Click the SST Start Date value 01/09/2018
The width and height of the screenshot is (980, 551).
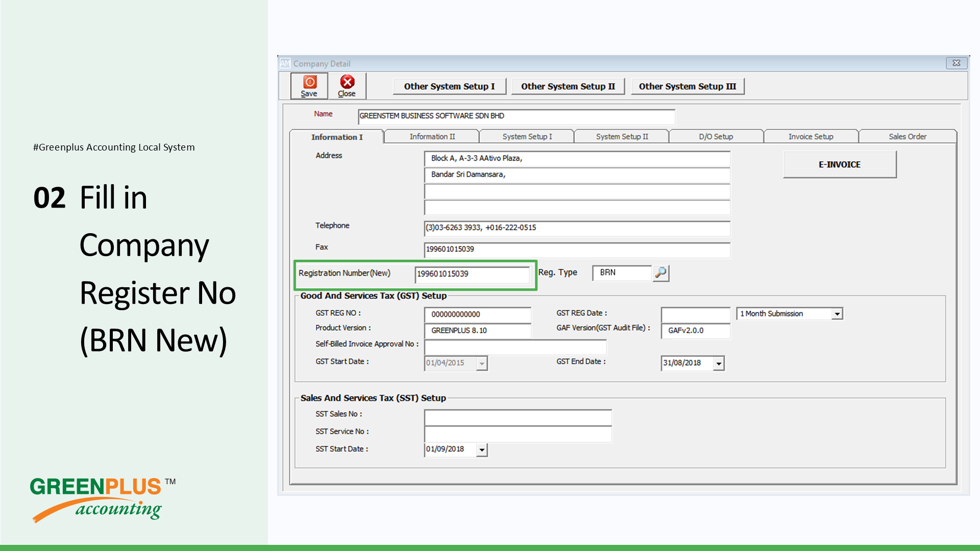(x=445, y=449)
